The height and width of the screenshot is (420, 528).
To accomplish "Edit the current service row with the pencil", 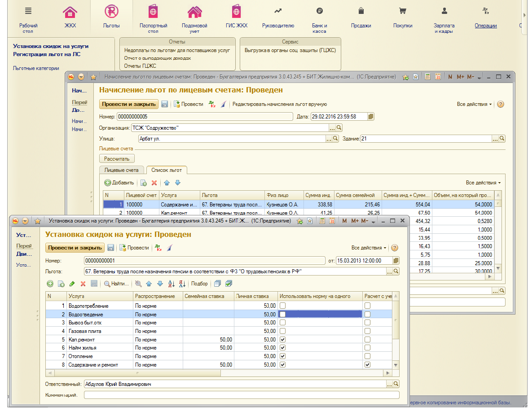I will tap(72, 284).
